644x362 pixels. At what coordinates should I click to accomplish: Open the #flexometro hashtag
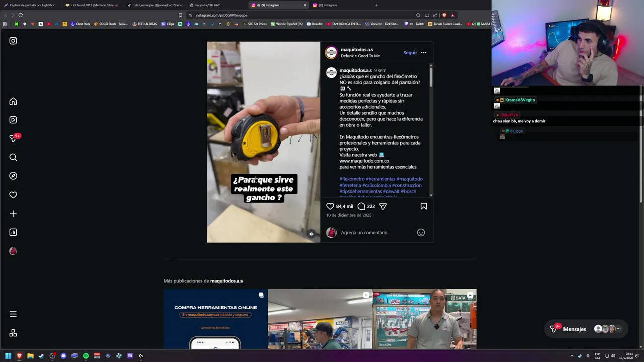(352, 179)
